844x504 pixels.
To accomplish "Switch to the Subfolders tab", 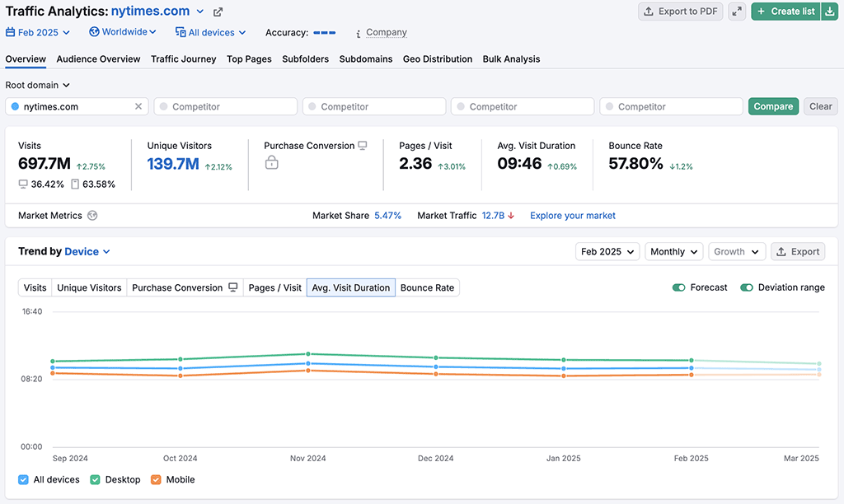I will [x=305, y=59].
